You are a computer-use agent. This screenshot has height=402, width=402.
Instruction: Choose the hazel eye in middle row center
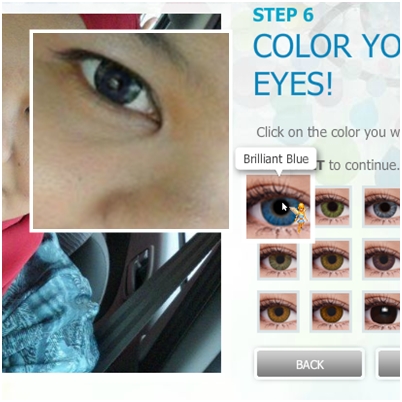331,260
